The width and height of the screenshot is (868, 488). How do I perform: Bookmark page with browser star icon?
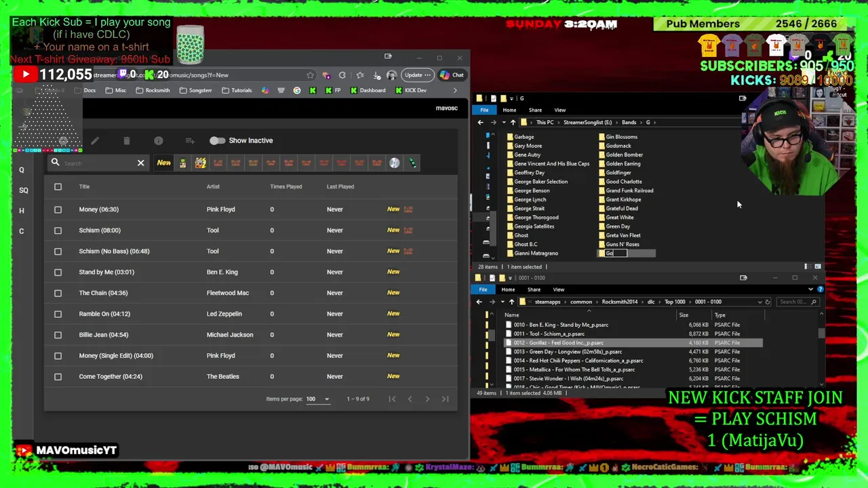click(x=310, y=75)
